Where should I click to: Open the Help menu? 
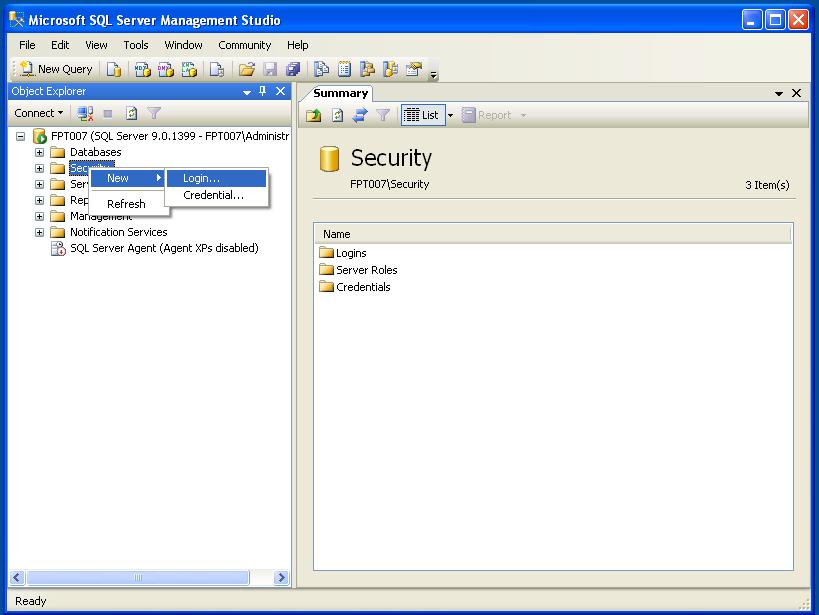298,45
